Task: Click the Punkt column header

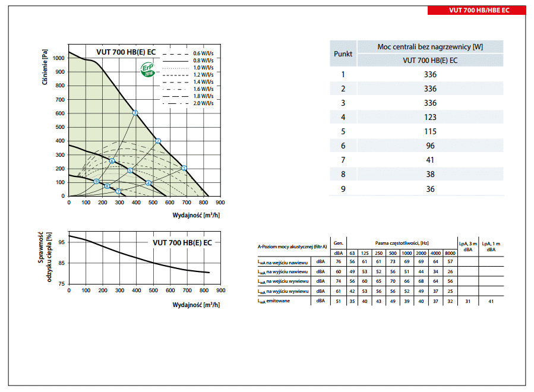Action: click(x=343, y=53)
